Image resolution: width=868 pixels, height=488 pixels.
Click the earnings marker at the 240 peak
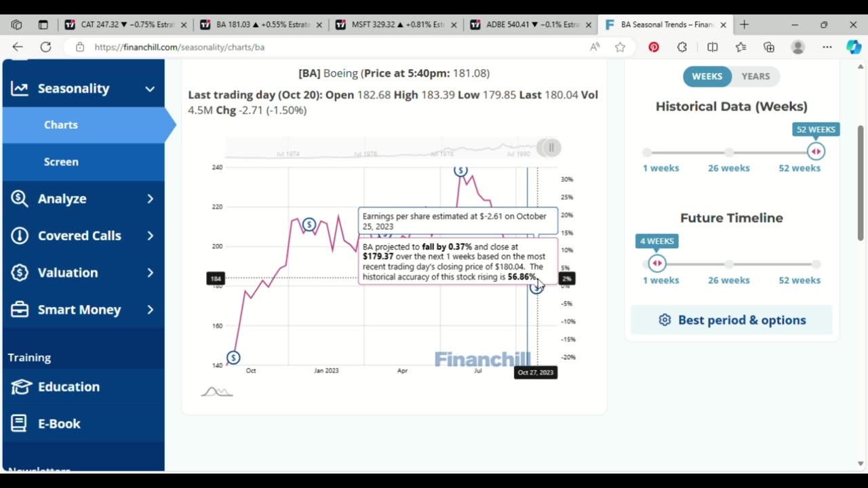tap(461, 170)
